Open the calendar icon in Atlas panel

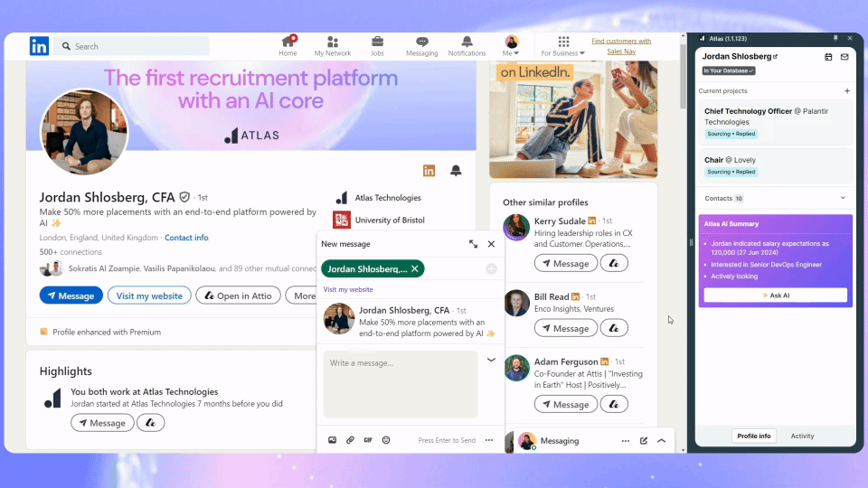click(828, 57)
